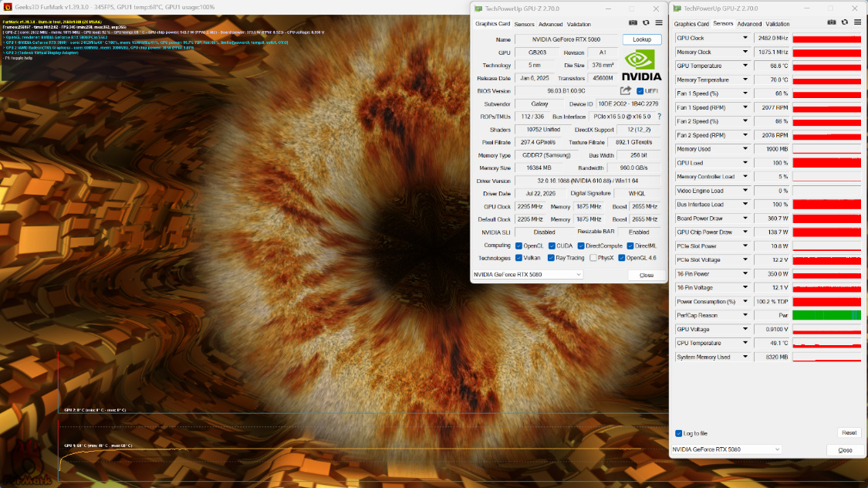Open the hamburger menu in Graphics Card window

[659, 23]
